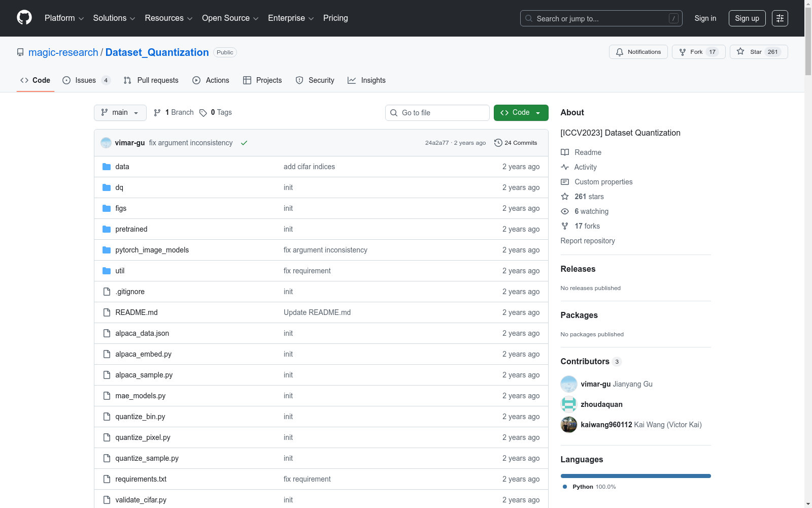Click the pretrained folder icon
Image resolution: width=812 pixels, height=508 pixels.
point(107,229)
